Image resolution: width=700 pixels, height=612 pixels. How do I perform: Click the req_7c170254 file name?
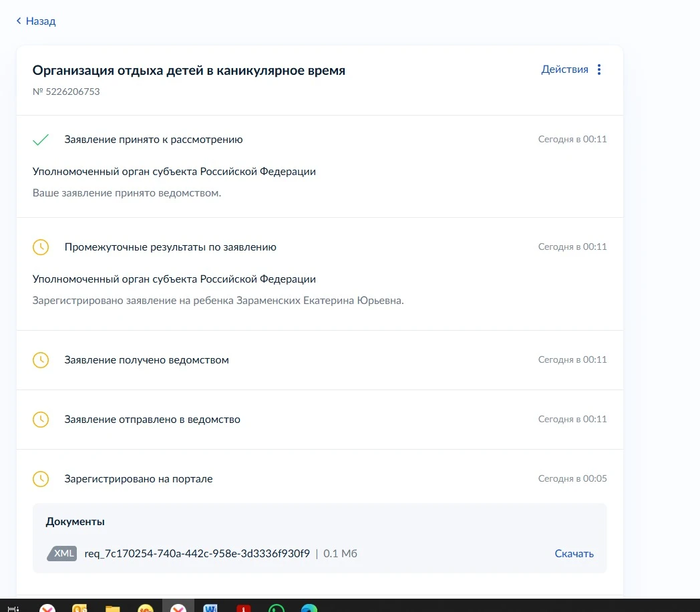point(197,553)
